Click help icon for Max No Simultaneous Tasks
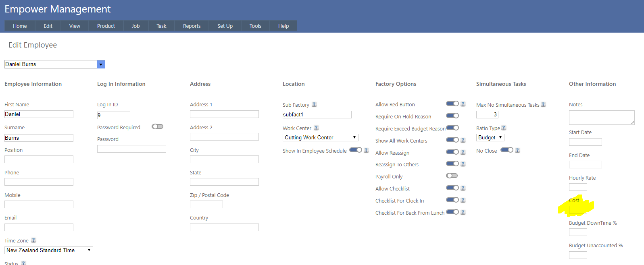 [x=543, y=105]
